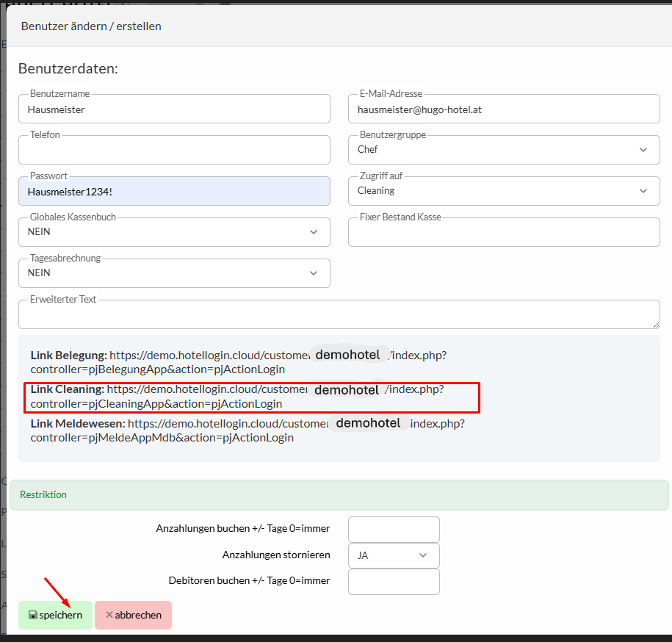Click the Erweiterter Text textarea
Viewport: 672px width, 642px height.
[339, 314]
